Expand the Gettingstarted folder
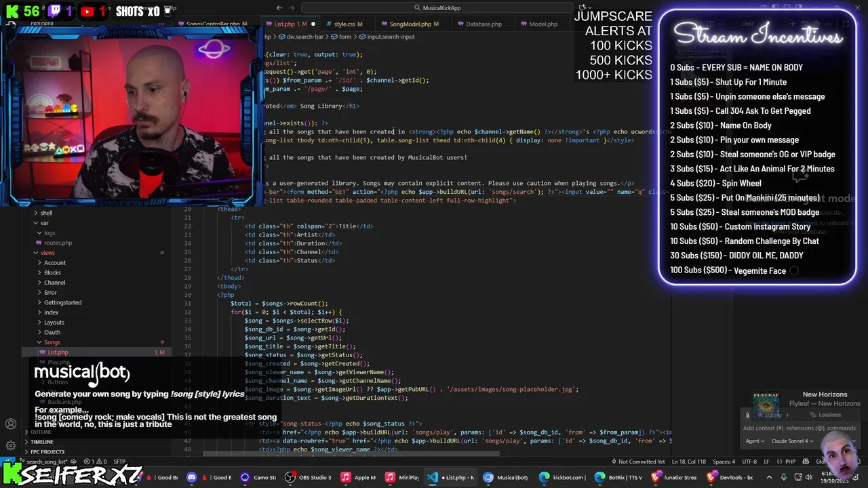Image resolution: width=868 pixels, height=488 pixels. [62, 302]
